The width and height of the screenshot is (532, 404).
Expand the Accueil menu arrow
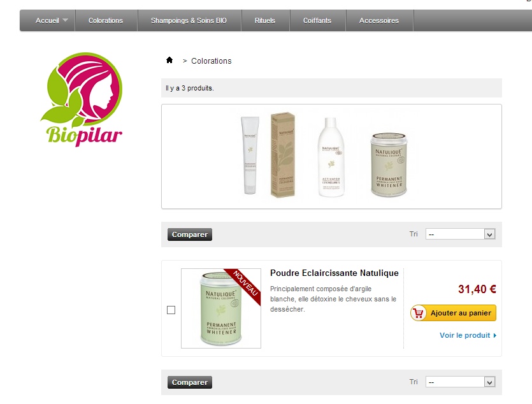65,20
